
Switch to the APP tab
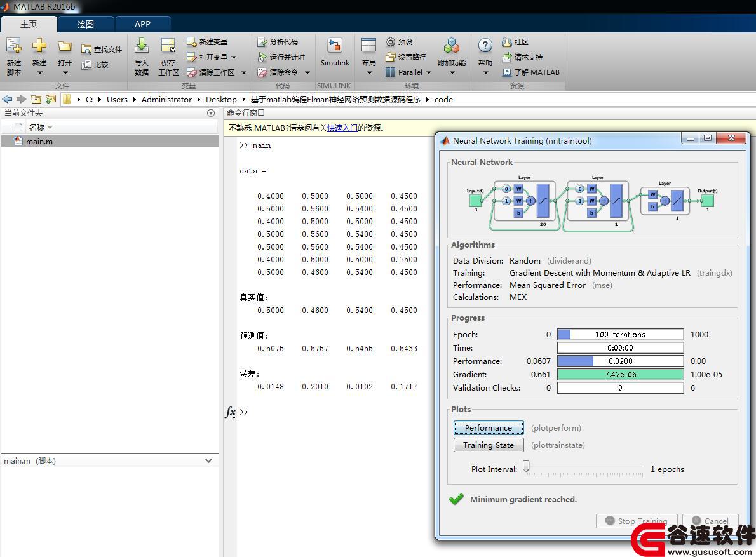(x=142, y=24)
